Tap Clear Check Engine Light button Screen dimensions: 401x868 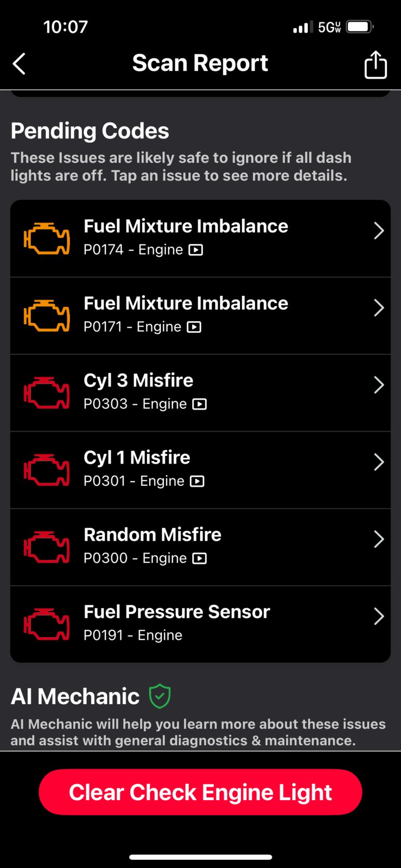(x=200, y=792)
